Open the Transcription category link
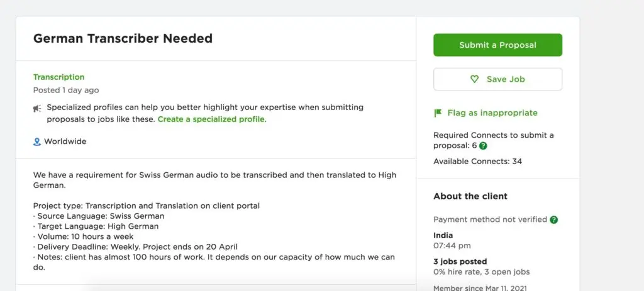 [x=58, y=77]
